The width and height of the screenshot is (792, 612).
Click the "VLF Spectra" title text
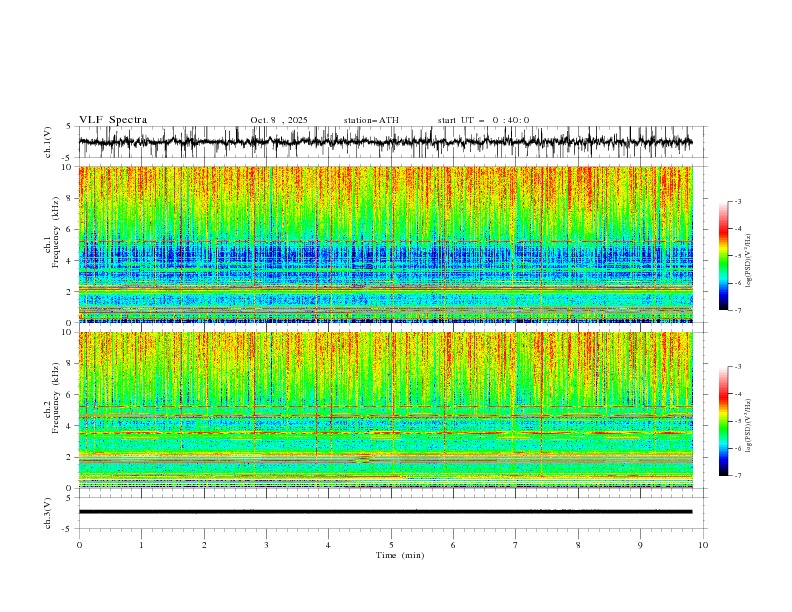(x=113, y=120)
